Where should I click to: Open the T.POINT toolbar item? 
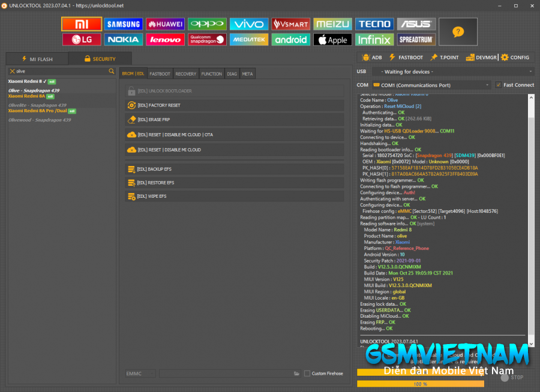point(445,58)
